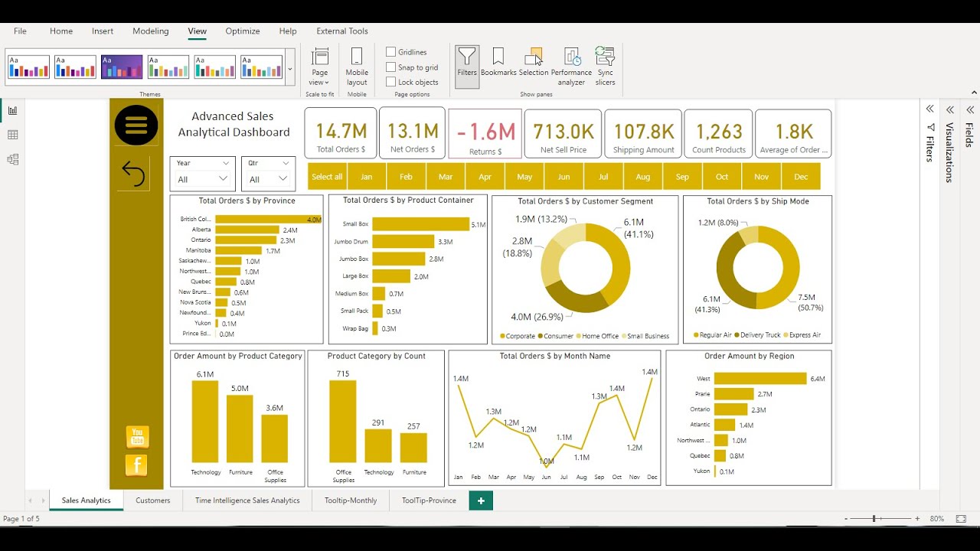Expand the Filters pane chevron
Viewport: 980px width, 551px height.
[930, 109]
